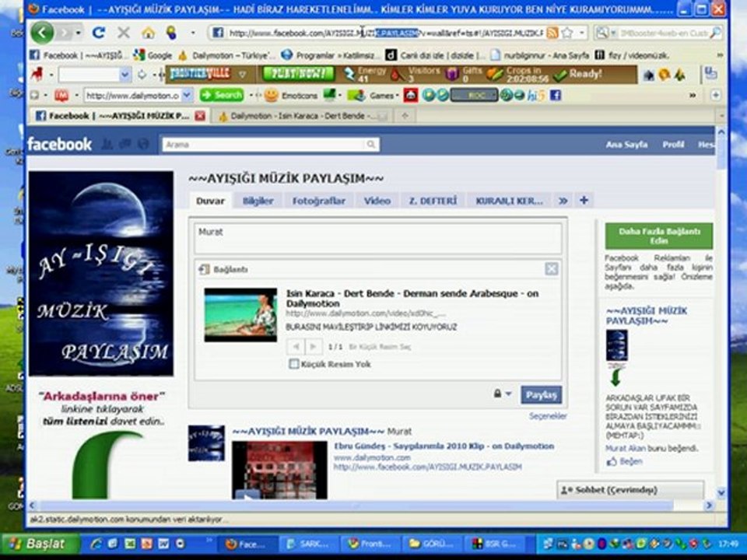Click the green Daha Fazla Bağlantı Edin button
The height and width of the screenshot is (560, 747).
[659, 236]
